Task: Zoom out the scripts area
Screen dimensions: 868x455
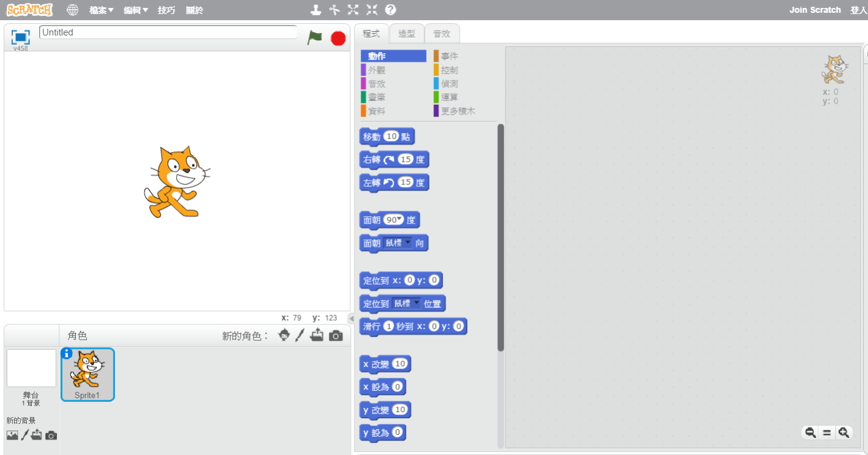Action: point(811,432)
